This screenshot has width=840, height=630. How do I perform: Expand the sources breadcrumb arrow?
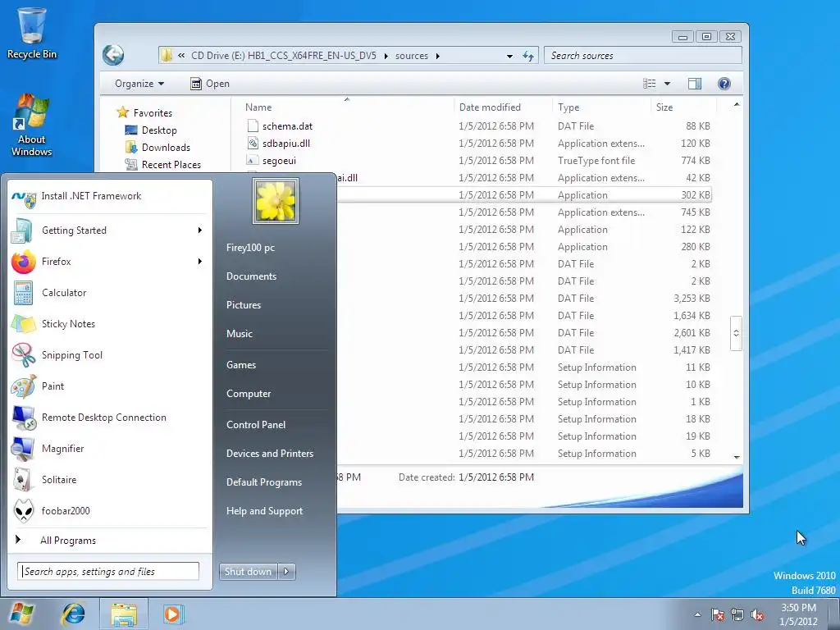pos(438,56)
